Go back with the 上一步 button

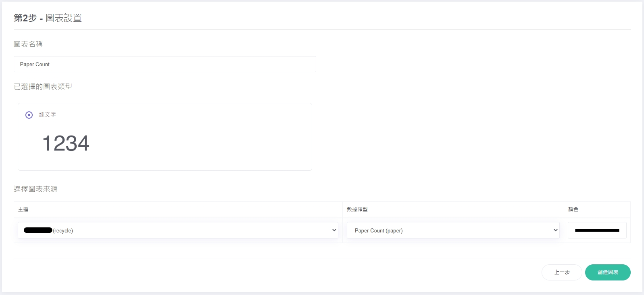click(x=561, y=272)
